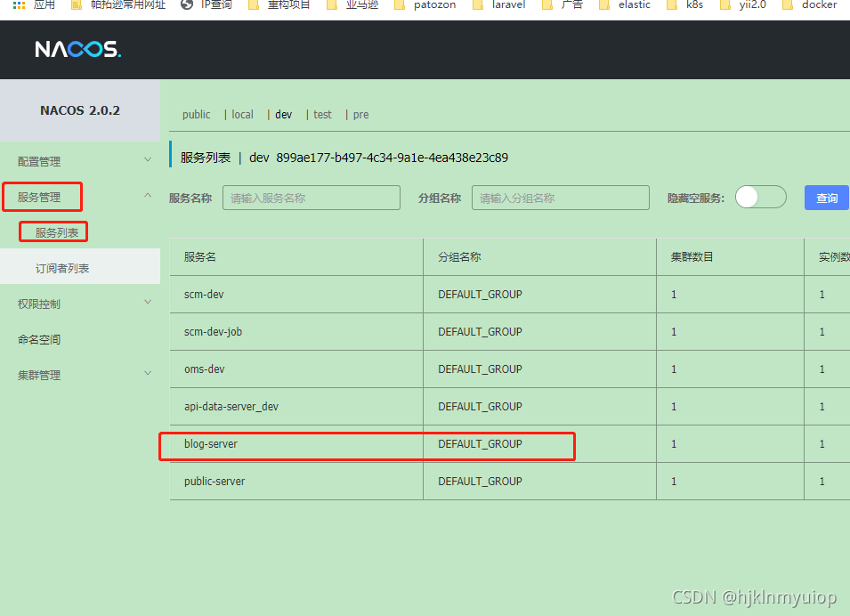This screenshot has width=850, height=616.
Task: Expand the 配置管理 menu chevron
Action: coord(148,160)
